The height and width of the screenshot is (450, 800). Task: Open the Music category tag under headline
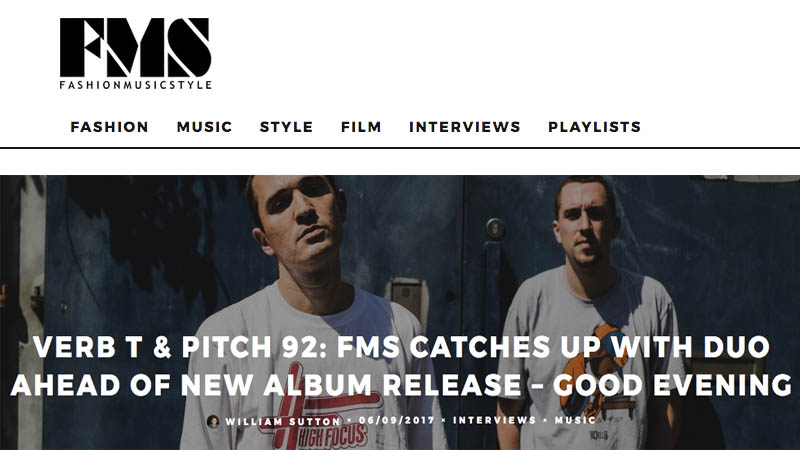(575, 420)
